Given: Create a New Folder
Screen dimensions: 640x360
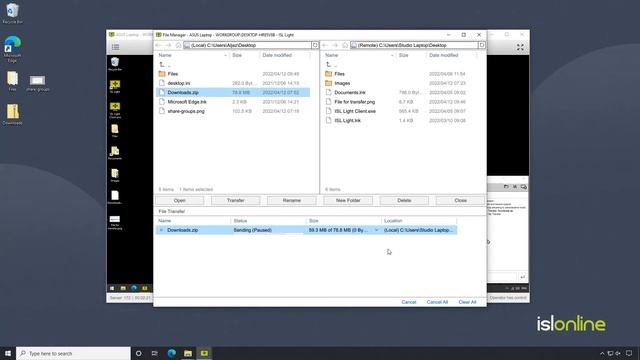Looking at the screenshot, I should 348,200.
